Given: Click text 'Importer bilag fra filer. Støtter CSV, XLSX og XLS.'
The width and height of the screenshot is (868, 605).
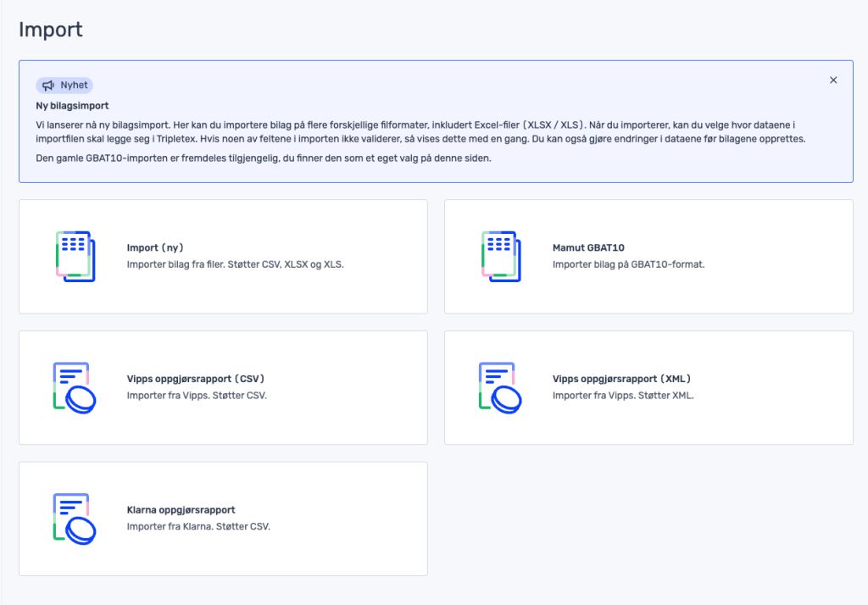Looking at the screenshot, I should (236, 264).
